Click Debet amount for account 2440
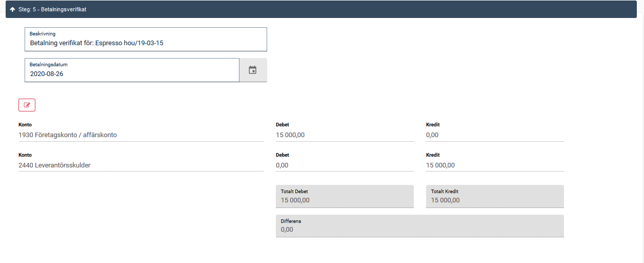Image resolution: width=644 pixels, height=263 pixels. [344, 165]
